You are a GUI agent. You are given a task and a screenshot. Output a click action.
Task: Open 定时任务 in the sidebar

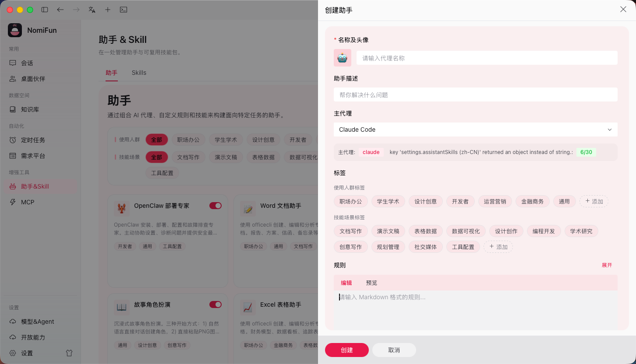pos(40,140)
